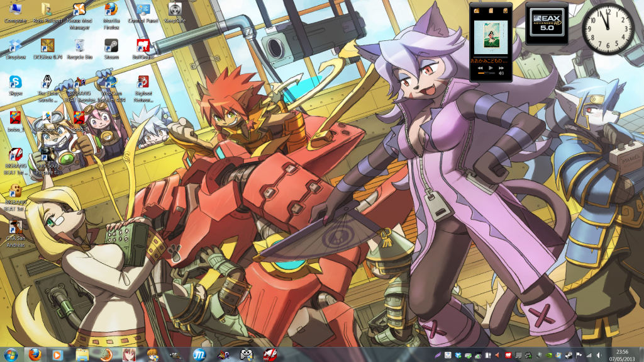Launch the GTA San Andreas shortcut

[x=16, y=233]
